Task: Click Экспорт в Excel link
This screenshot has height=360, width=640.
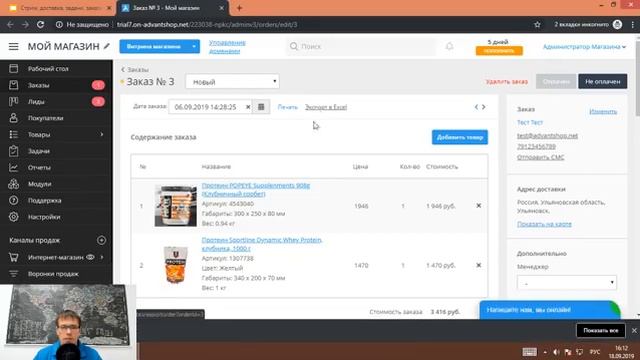Action: (x=326, y=107)
